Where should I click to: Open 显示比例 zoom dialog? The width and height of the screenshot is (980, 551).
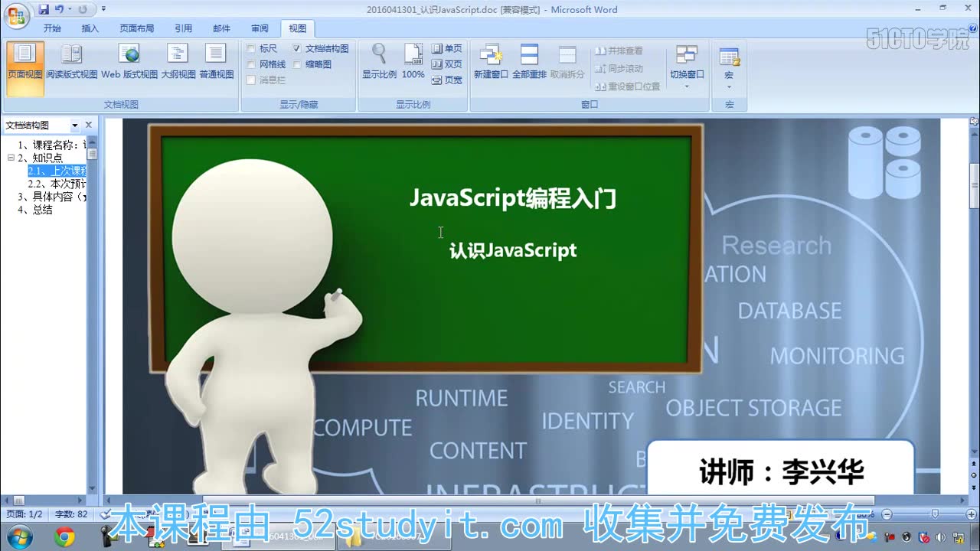pos(379,61)
